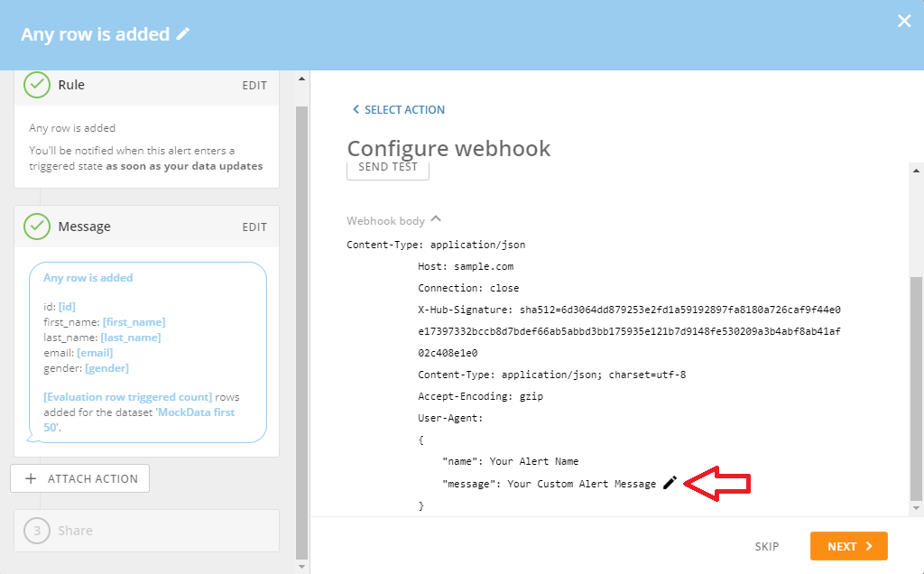Click the left panel scroll down arrow
The image size is (924, 574).
pos(301,567)
